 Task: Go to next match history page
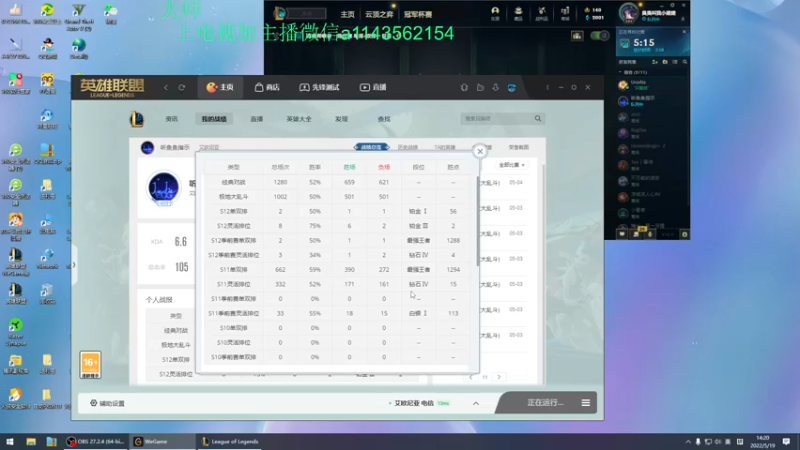click(499, 377)
